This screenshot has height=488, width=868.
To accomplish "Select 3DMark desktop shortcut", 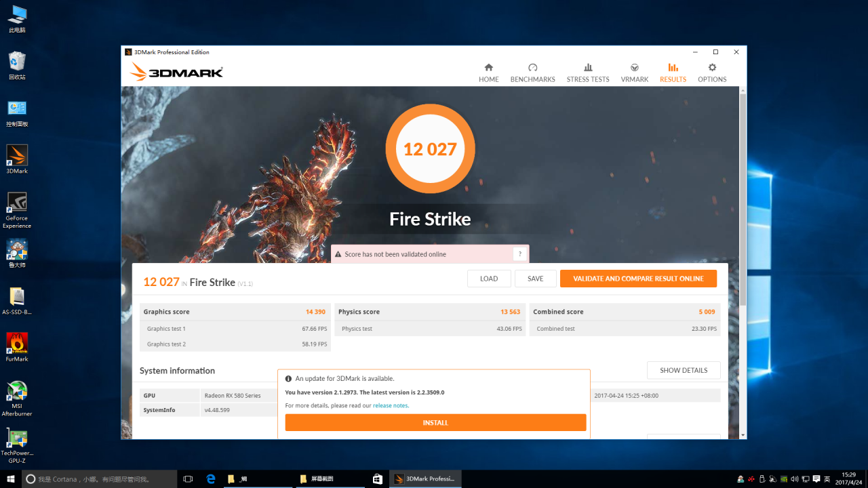I will pos(17,160).
